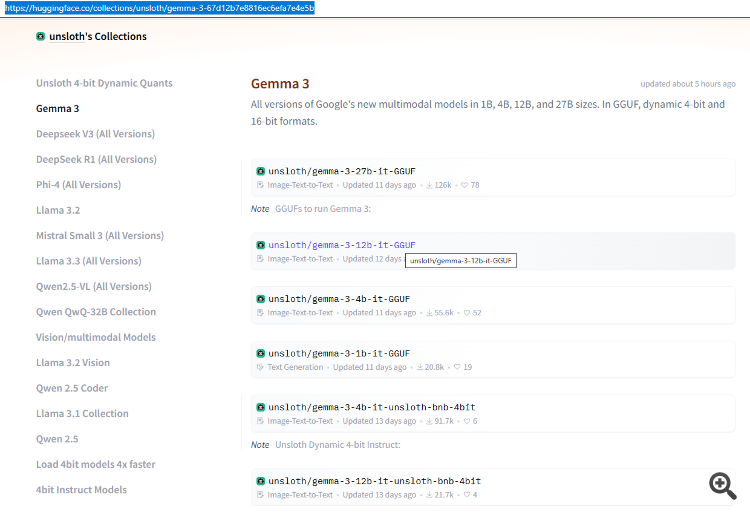Click 'Updated 13 days ago' on 4b bnb-4bit card
Image resolution: width=750 pixels, height=512 pixels.
coord(379,421)
